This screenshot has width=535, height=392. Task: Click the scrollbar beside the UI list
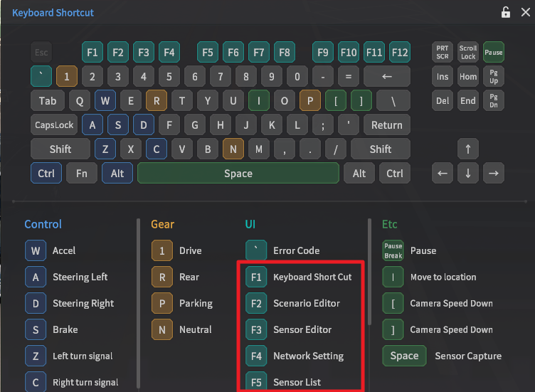click(369, 270)
